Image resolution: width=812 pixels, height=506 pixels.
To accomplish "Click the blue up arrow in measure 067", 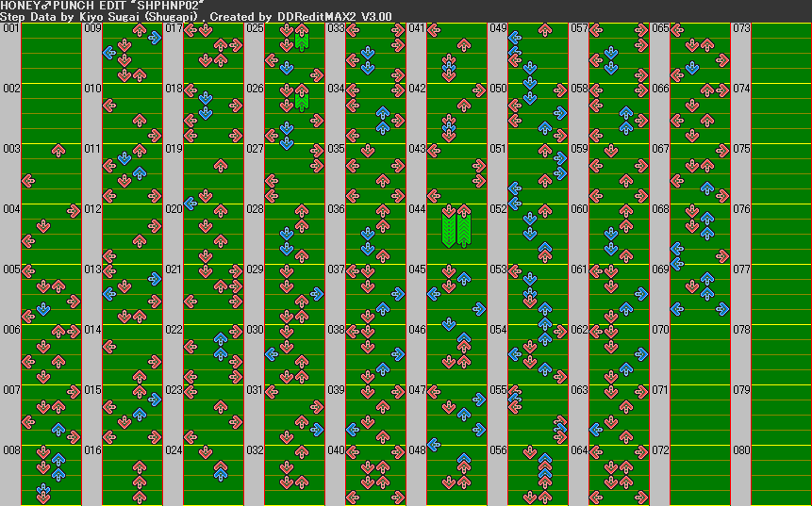I will [706, 188].
